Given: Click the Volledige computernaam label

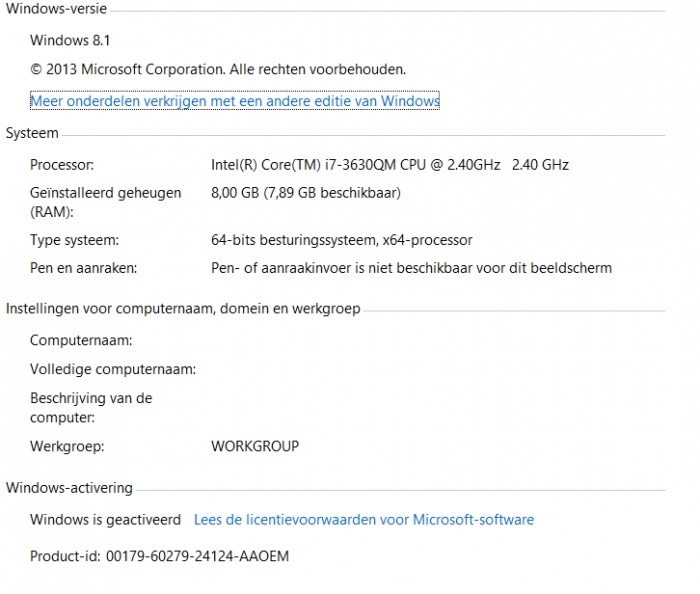Looking at the screenshot, I should point(113,370).
